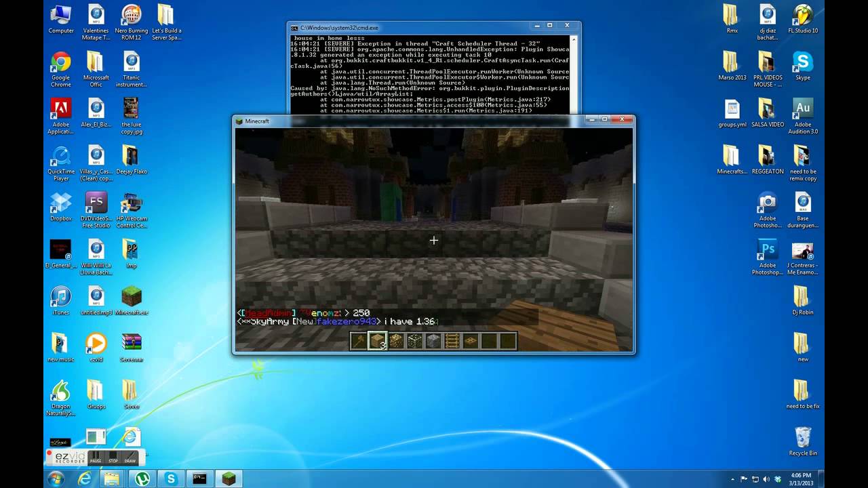Open the REGGEATON folder
This screenshot has width=868, height=488.
(x=768, y=160)
